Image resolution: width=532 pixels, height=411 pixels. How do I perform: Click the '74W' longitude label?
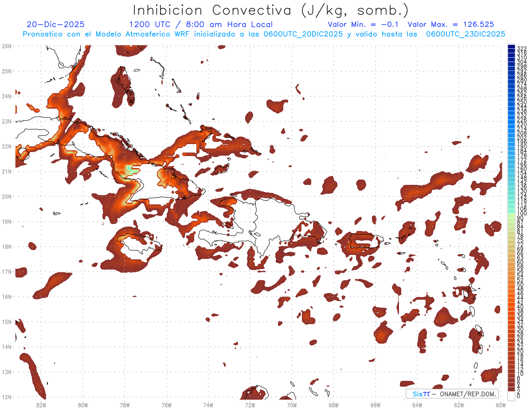208,405
